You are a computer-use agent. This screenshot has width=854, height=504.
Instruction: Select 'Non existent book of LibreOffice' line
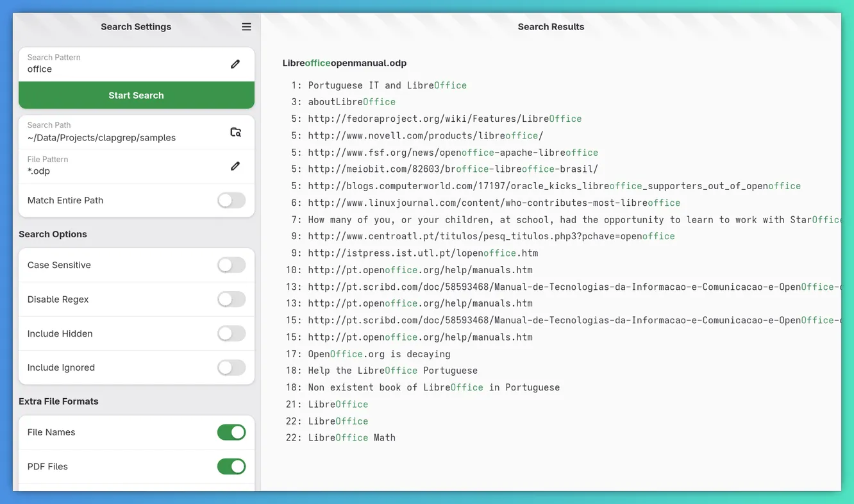tap(433, 387)
